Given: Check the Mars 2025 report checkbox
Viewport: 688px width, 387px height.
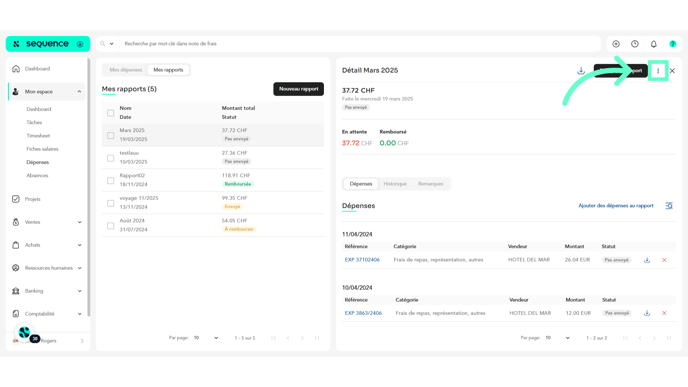Looking at the screenshot, I should pyautogui.click(x=111, y=135).
